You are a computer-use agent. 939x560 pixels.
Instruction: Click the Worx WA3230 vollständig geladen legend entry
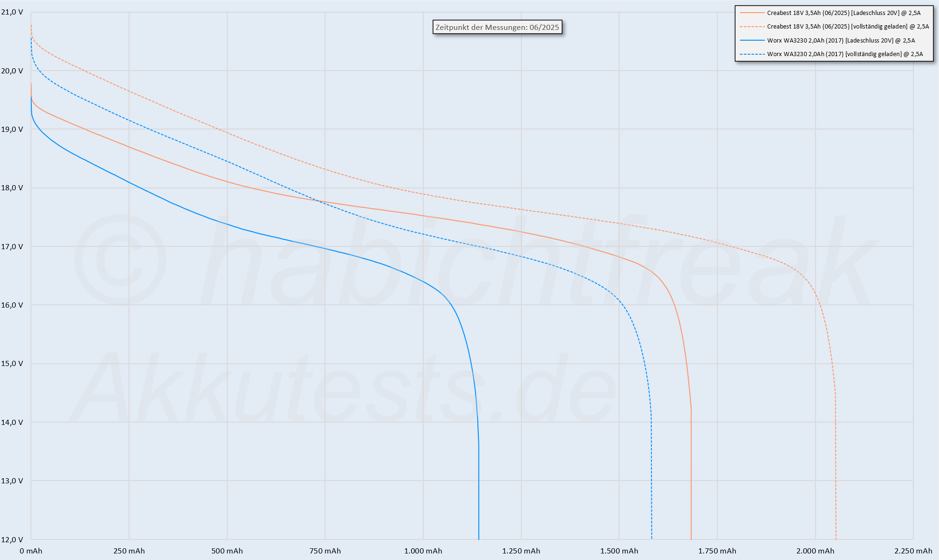(832, 54)
